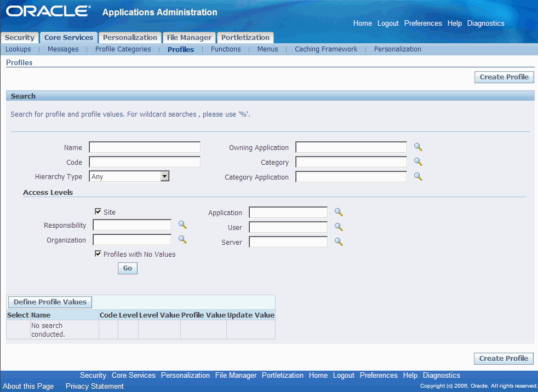Click the Logout link in header

coord(388,24)
